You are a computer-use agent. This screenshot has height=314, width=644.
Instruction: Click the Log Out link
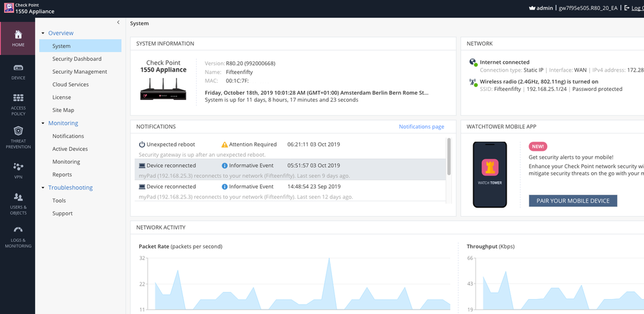click(638, 8)
